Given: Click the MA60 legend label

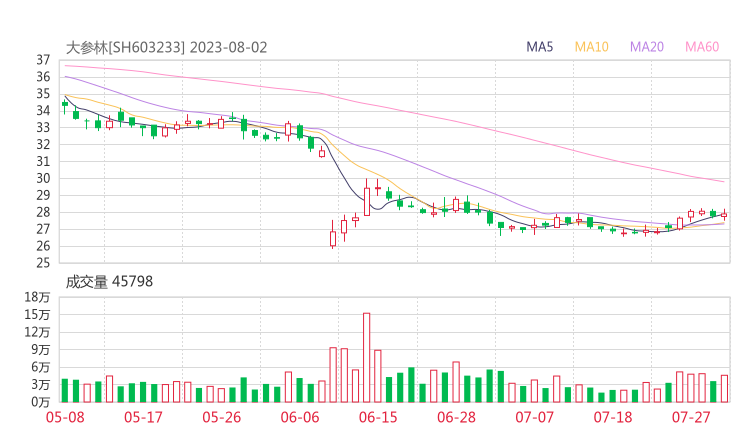Looking at the screenshot, I should click(x=702, y=47).
